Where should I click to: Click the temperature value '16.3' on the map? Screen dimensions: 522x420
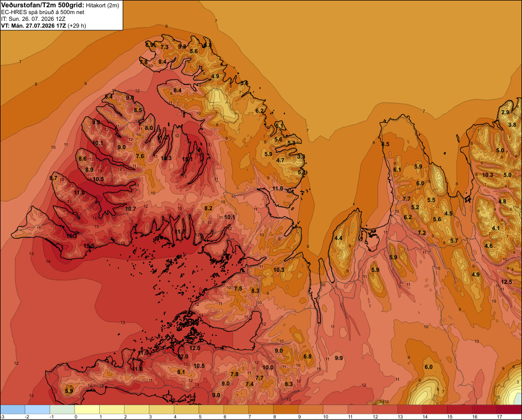coord(72,236)
